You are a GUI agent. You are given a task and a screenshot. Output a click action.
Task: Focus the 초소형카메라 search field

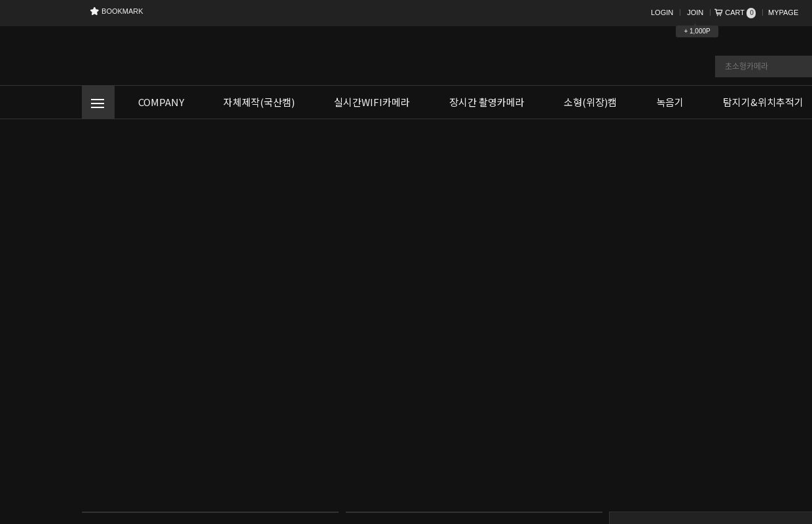[x=763, y=66]
